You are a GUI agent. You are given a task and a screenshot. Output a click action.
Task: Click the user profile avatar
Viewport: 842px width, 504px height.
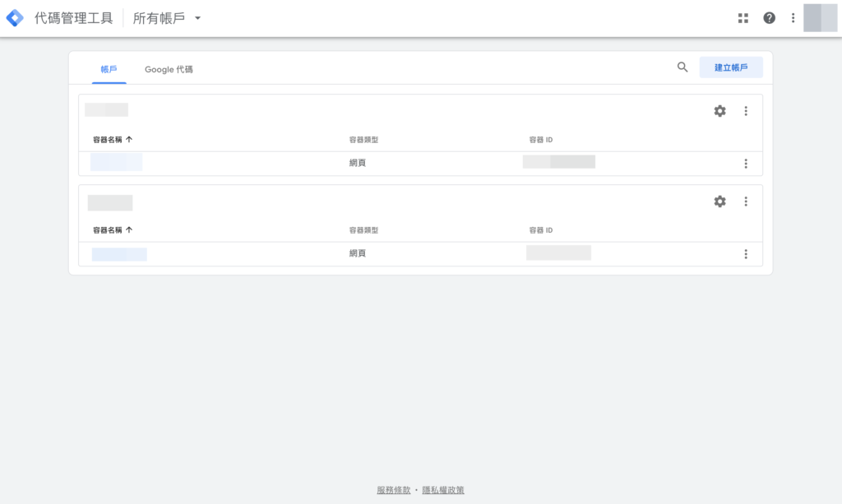click(820, 18)
